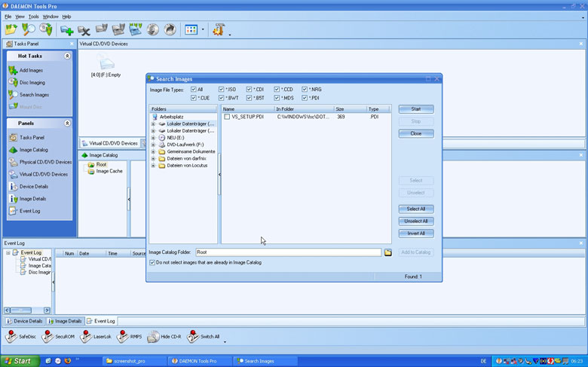Switch to the Device Details tab
Image resolution: width=588 pixels, height=367 pixels.
25,321
